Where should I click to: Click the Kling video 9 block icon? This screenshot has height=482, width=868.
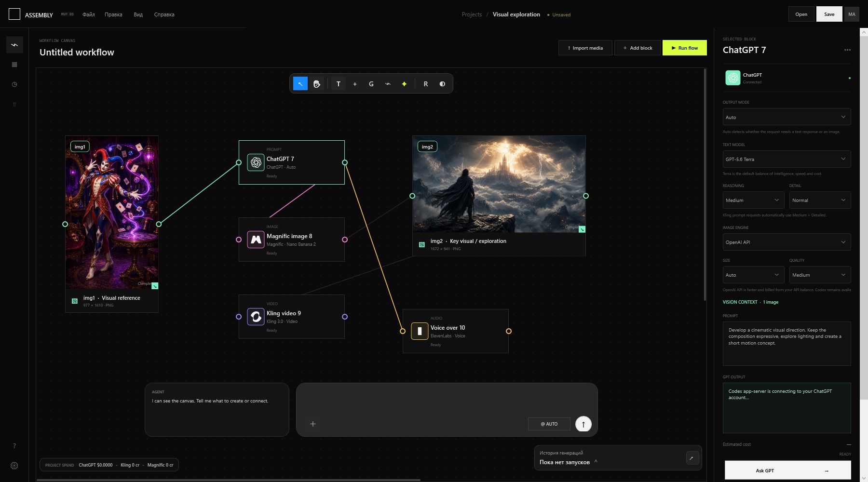coord(256,317)
